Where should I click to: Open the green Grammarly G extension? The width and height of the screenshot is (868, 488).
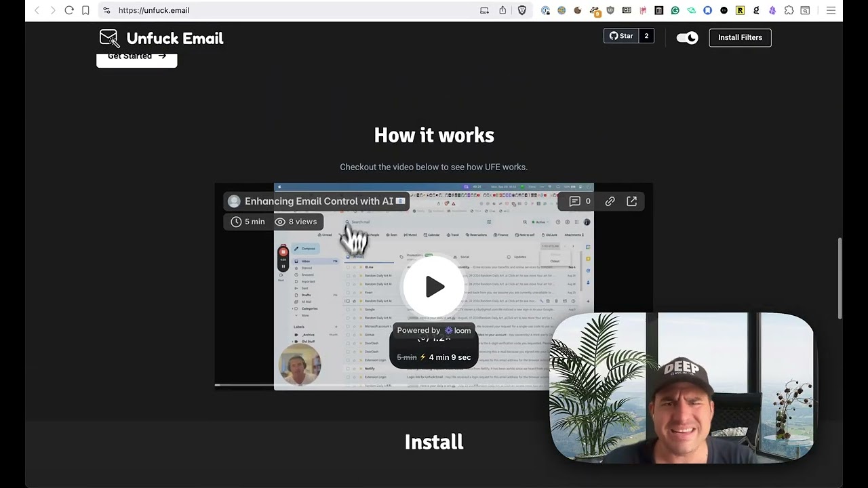[675, 10]
